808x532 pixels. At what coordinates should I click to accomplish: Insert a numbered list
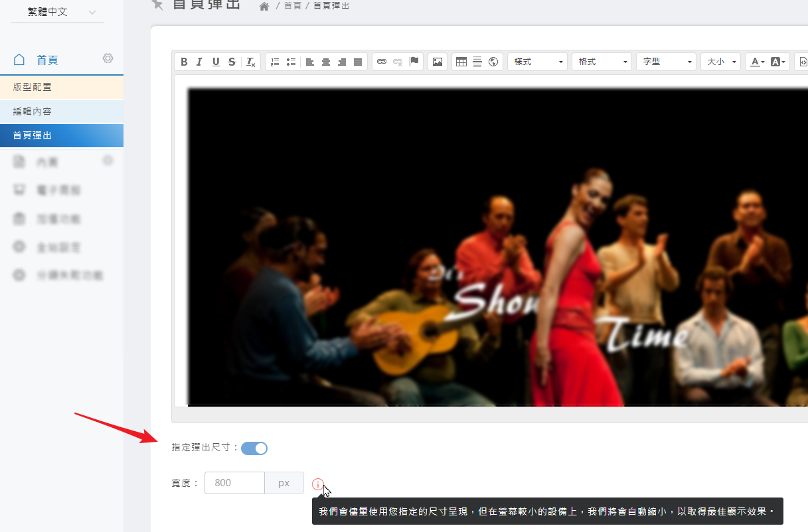click(275, 62)
